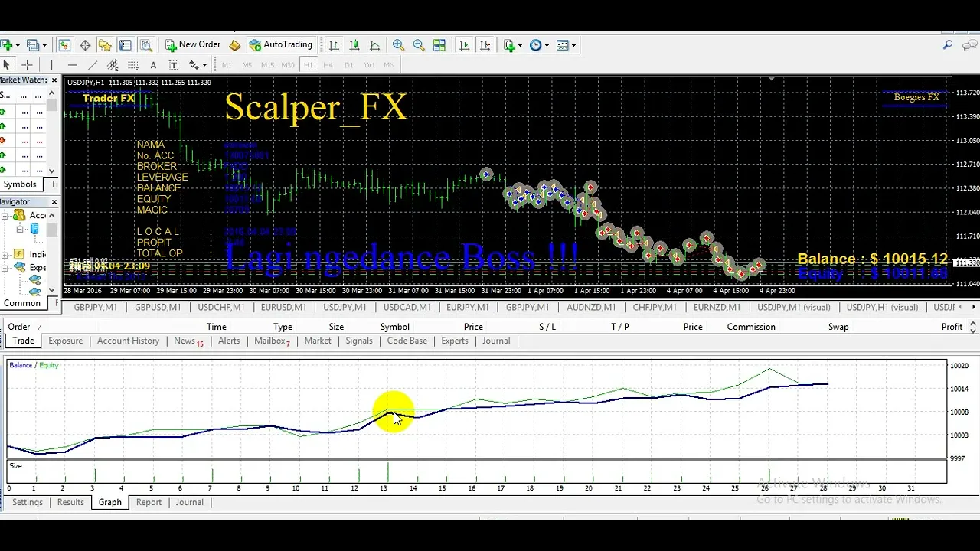Select the horizontal line tool

72,65
